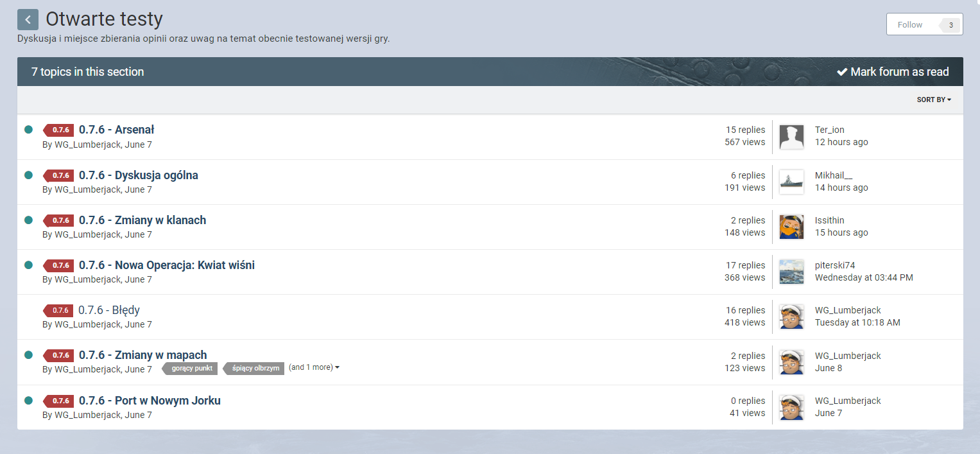Image resolution: width=980 pixels, height=454 pixels.
Task: Open topic 0.7.6 - Zmiany w klanach
Action: point(142,220)
